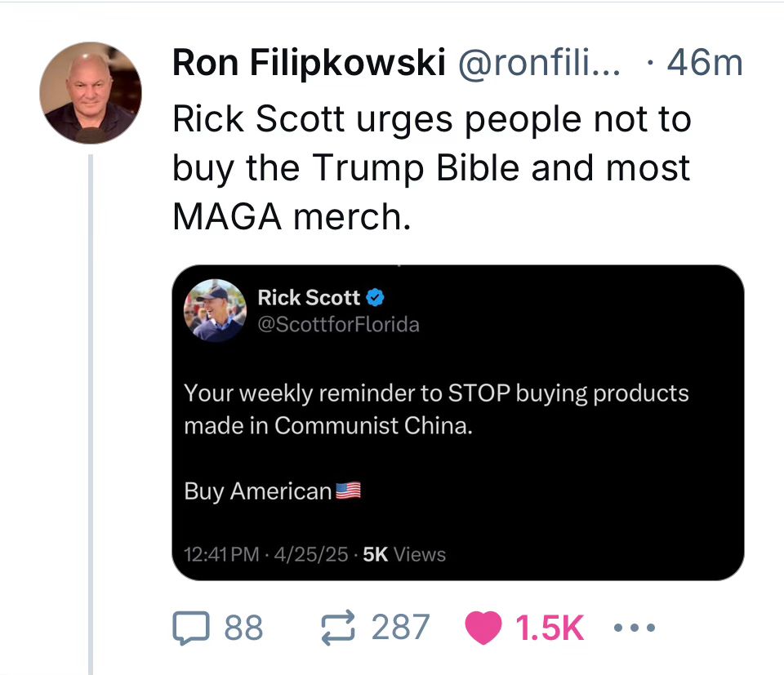784x675 pixels.
Task: Click the 1.5K likes count
Action: pos(550,628)
